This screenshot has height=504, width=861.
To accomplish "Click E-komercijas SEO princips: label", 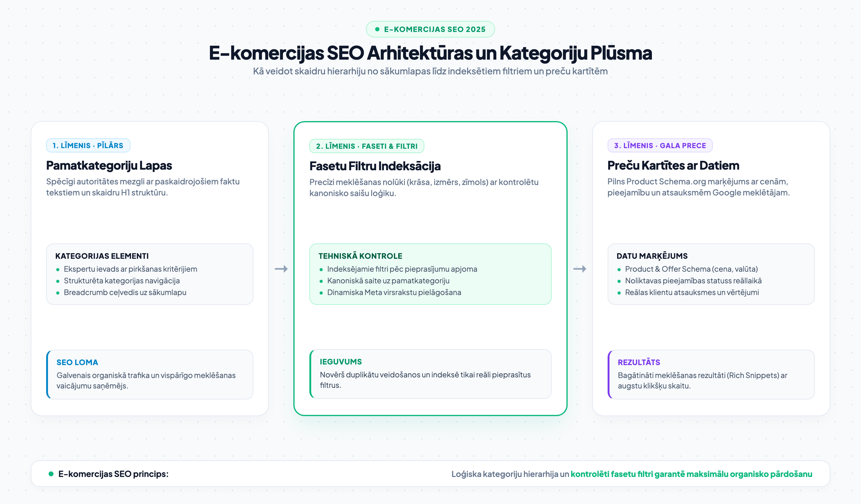I will click(x=113, y=474).
